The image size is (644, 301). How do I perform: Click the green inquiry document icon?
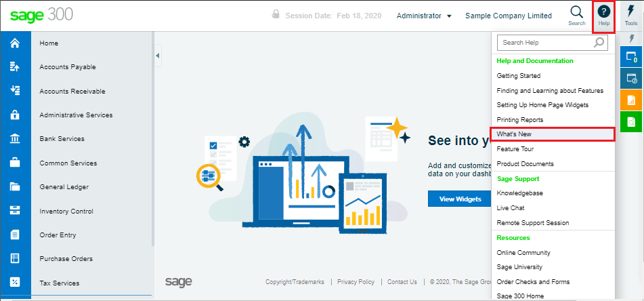[x=631, y=122]
